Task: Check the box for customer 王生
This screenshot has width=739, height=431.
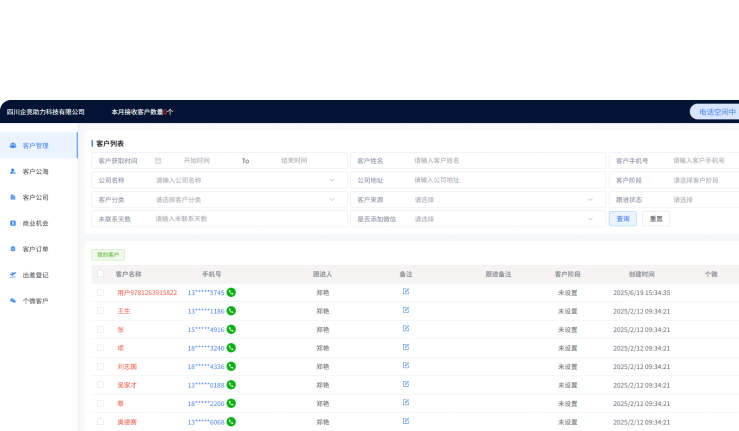Action: 100,311
